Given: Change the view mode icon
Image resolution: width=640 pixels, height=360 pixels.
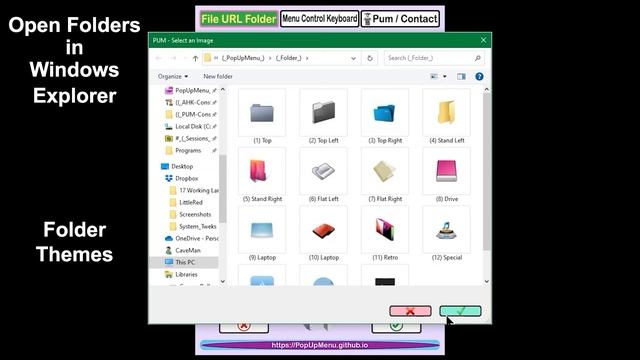Looking at the screenshot, I should coord(434,76).
